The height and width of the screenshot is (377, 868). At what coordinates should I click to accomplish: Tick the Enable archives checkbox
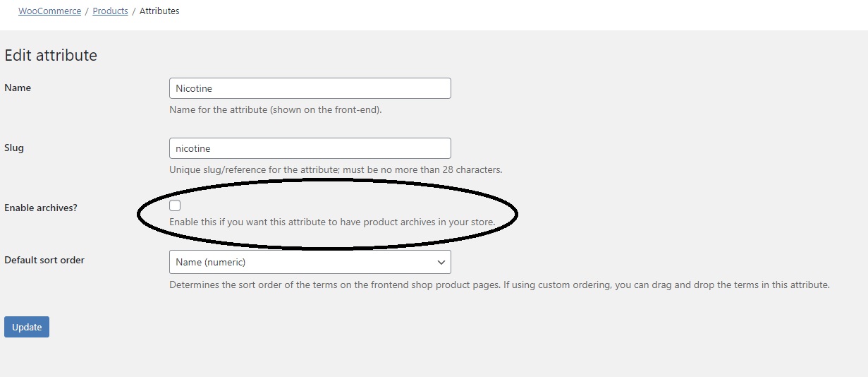(x=175, y=205)
